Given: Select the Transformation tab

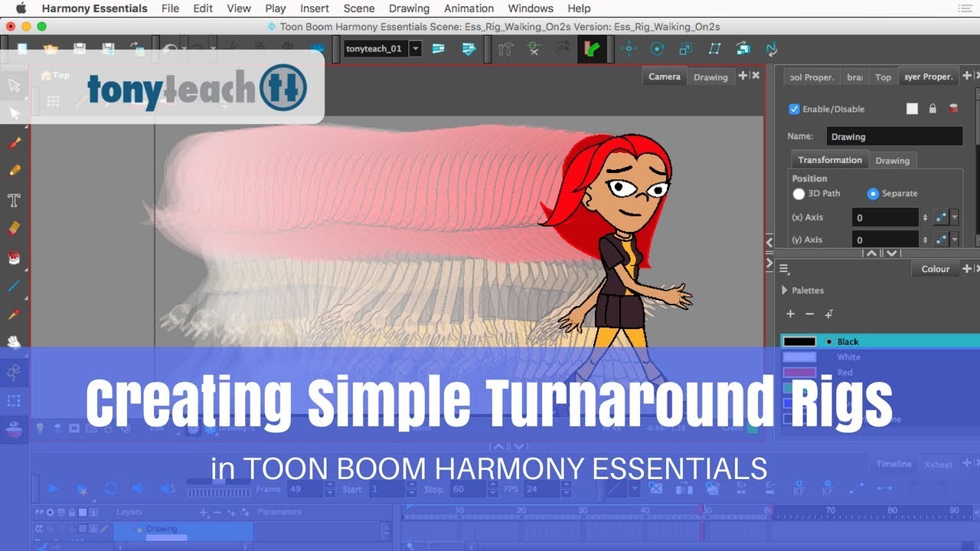Looking at the screenshot, I should (x=830, y=160).
